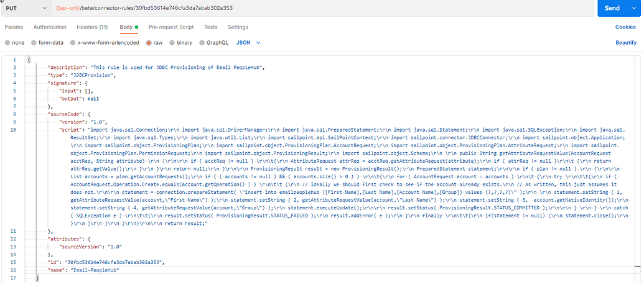Select x-www-form-urlencoded body type

73,43
